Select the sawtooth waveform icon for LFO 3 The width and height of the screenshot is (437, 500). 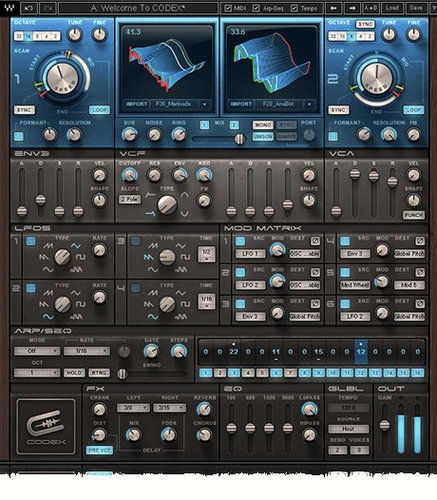(x=149, y=257)
